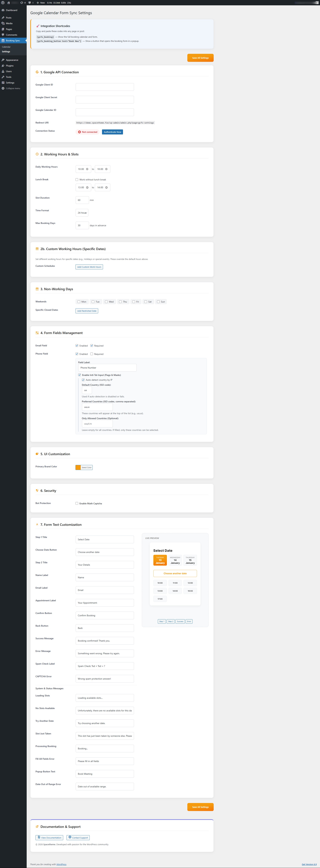Click the Pages icon in sidebar

pyautogui.click(x=3, y=29)
